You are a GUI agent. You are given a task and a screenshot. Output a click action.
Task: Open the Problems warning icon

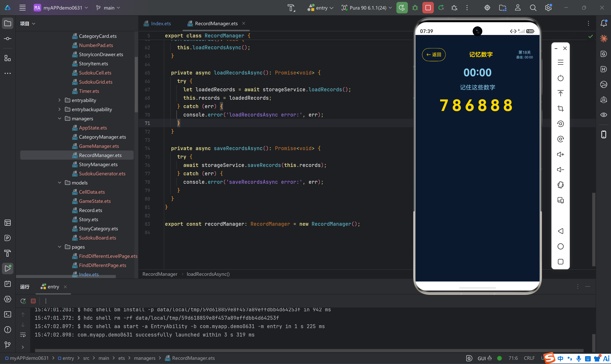point(8,329)
